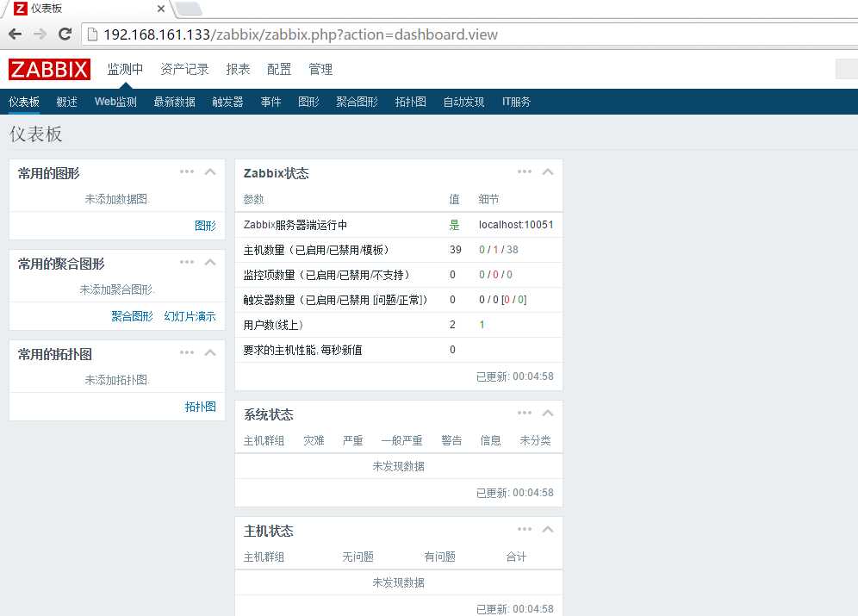Switch to the 聚合图形 submenu tab
Screen dimensions: 858x616
click(357, 102)
